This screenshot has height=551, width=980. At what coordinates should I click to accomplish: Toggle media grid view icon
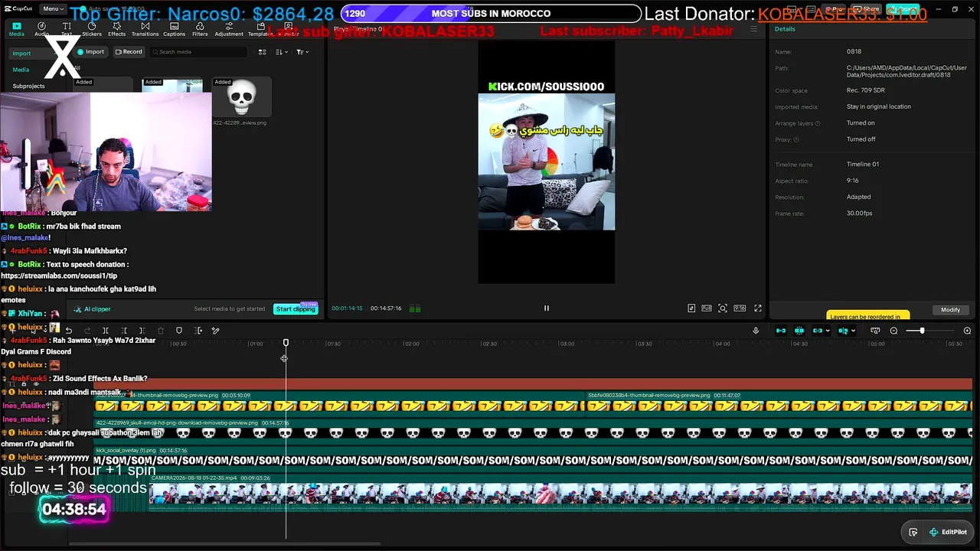[x=262, y=52]
